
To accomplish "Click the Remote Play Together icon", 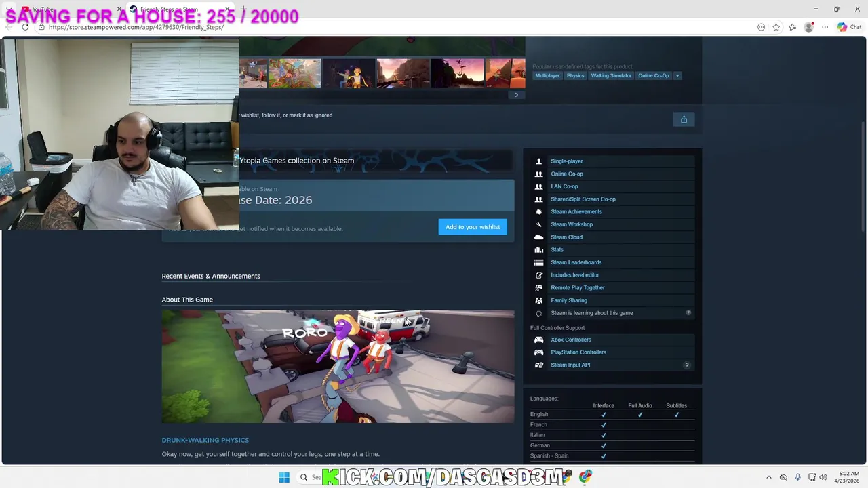I will pyautogui.click(x=538, y=288).
